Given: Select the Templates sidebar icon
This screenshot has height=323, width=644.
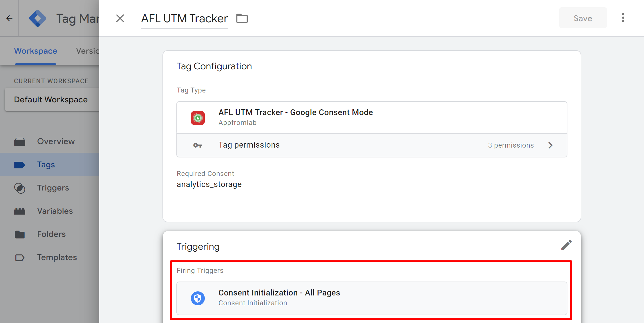Looking at the screenshot, I should [19, 257].
